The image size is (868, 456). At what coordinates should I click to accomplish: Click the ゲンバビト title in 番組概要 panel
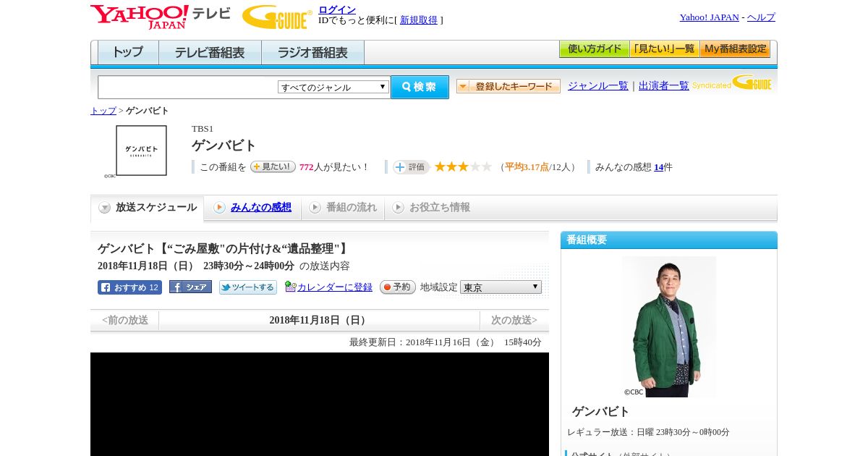coord(601,411)
